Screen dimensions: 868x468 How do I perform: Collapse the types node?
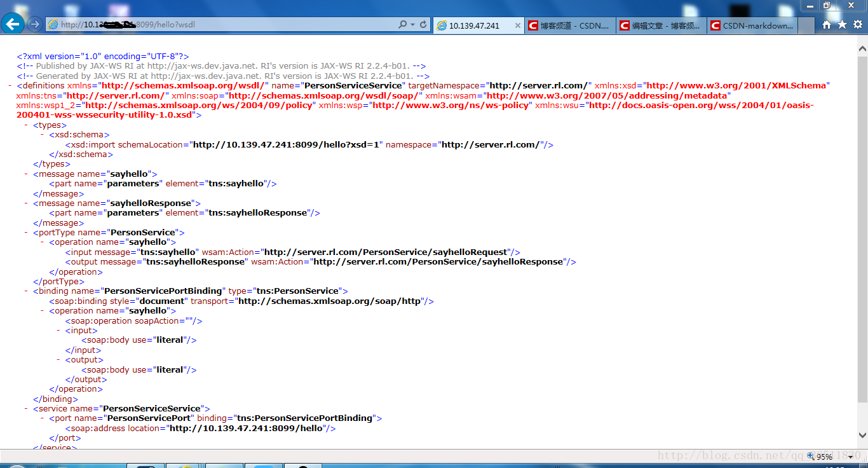pyautogui.click(x=26, y=125)
